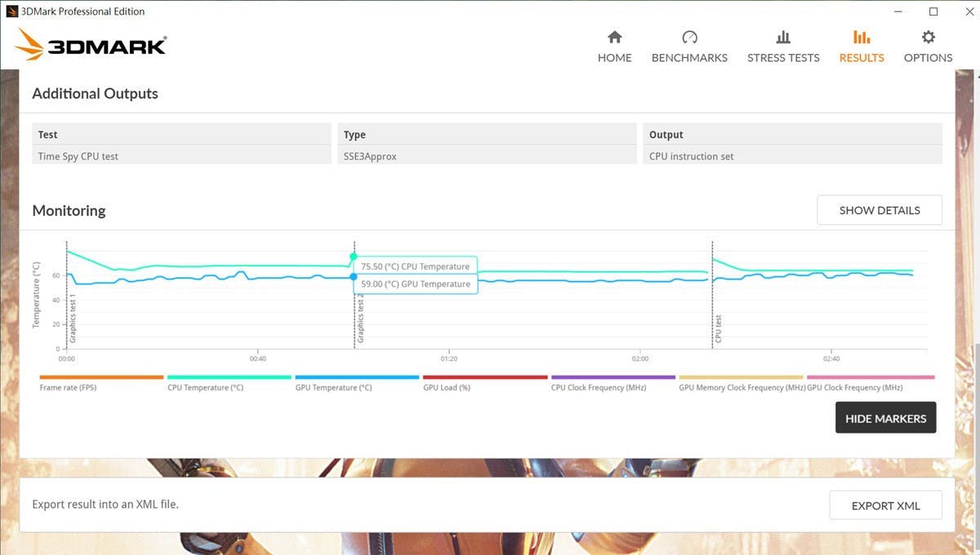Image resolution: width=980 pixels, height=555 pixels.
Task: Click the Type column header
Action: click(x=487, y=134)
